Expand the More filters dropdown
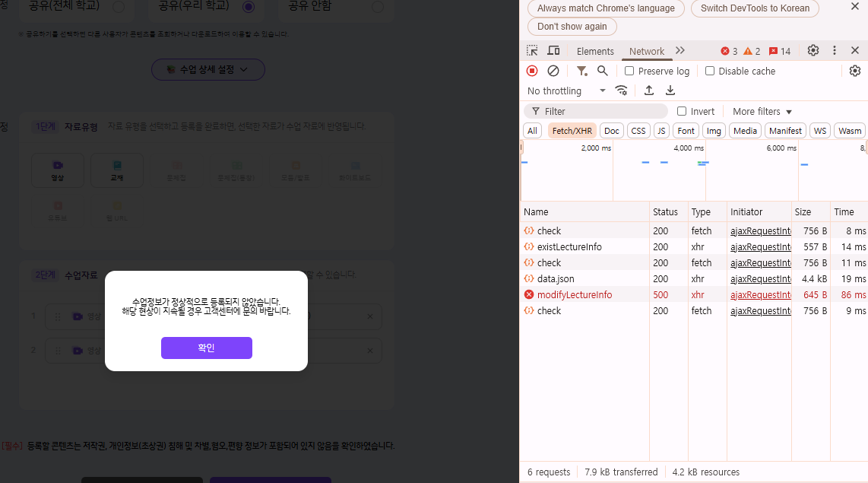The height and width of the screenshot is (483, 868). coord(762,112)
